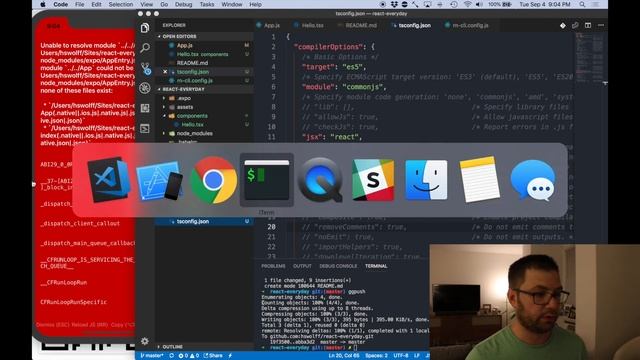Screen dimensions: 640x360
Task: Open Hello.tsx under the components folder
Action: (192, 124)
